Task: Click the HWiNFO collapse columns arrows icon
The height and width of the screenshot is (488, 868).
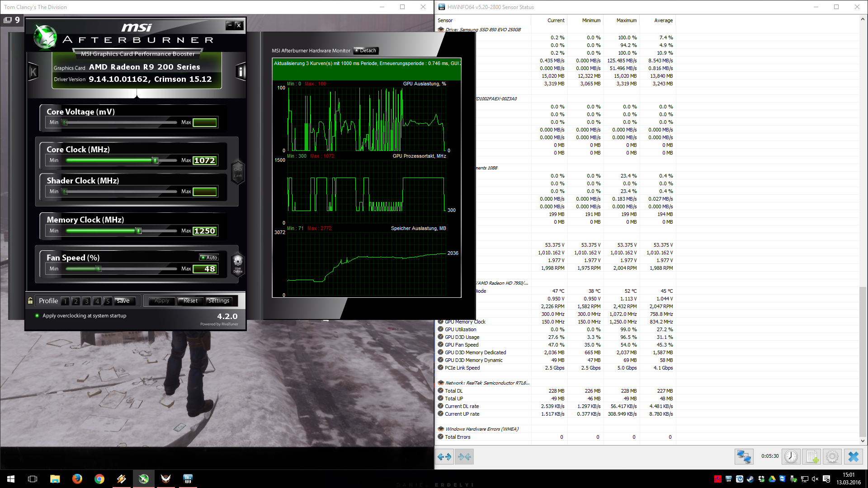Action: coord(464,457)
